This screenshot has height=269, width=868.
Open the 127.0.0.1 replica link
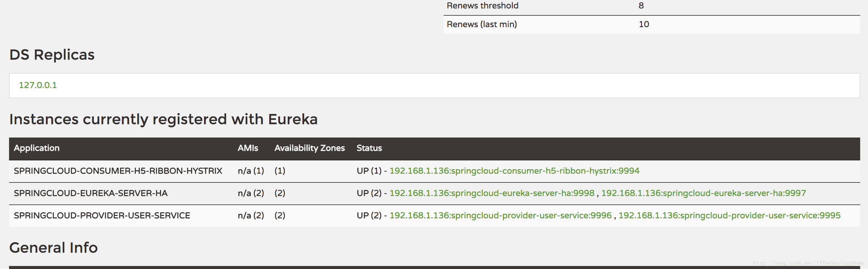click(38, 85)
